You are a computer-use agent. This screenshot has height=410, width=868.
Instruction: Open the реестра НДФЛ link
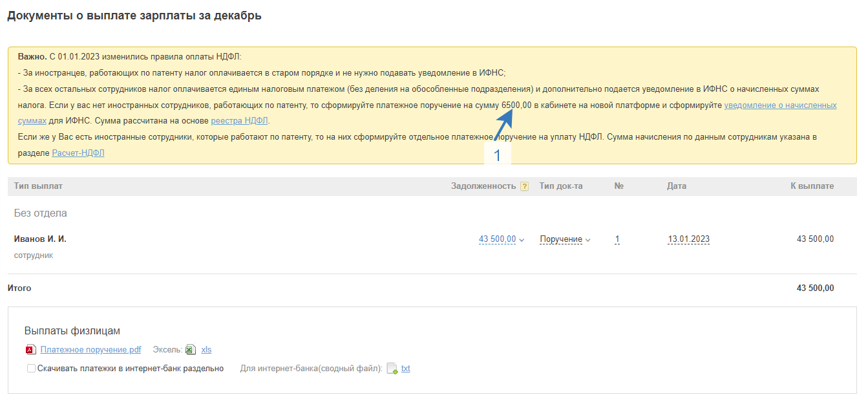point(240,120)
